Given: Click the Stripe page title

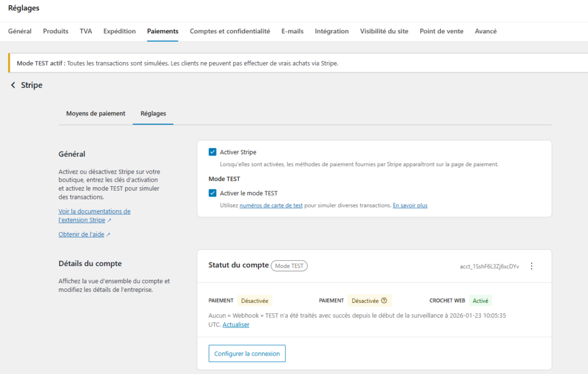Looking at the screenshot, I should 32,85.
